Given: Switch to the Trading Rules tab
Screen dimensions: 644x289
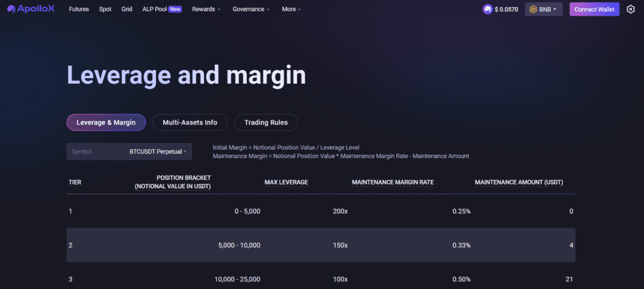Looking at the screenshot, I should 266,123.
